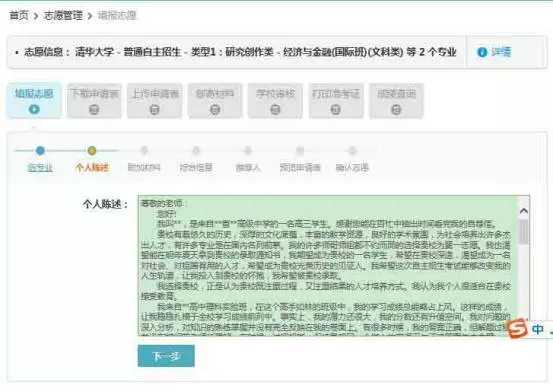Go to the 选专业 step link
This screenshot has height=392, width=553.
(x=40, y=168)
